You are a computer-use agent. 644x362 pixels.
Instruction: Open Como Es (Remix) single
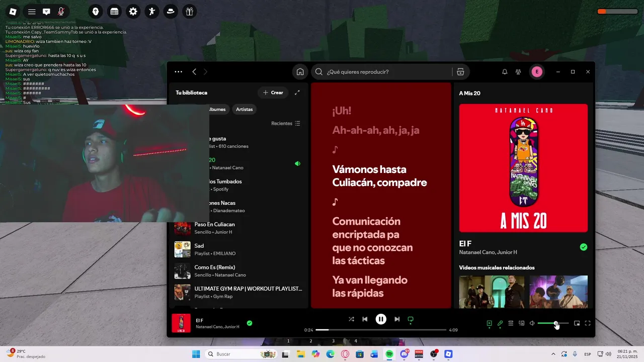(x=238, y=271)
